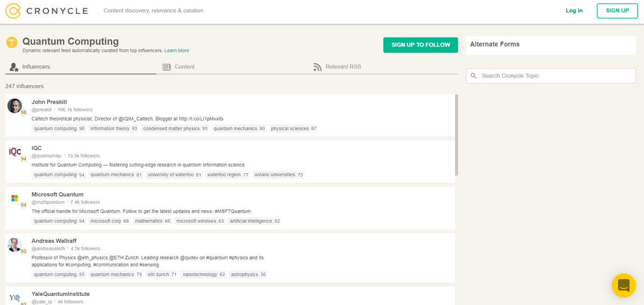The height and width of the screenshot is (305, 644).
Task: Click Preskill's quantum mechanics 90 tag
Action: point(239,129)
